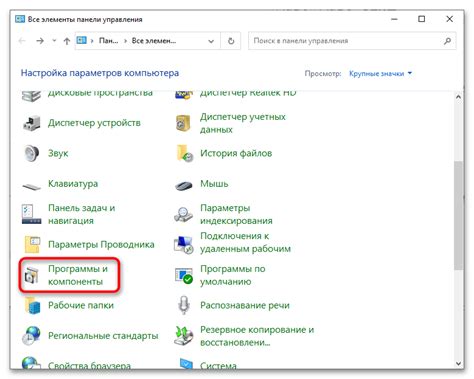
Task: Open the Крупные значки view dropdown
Action: coord(380,74)
